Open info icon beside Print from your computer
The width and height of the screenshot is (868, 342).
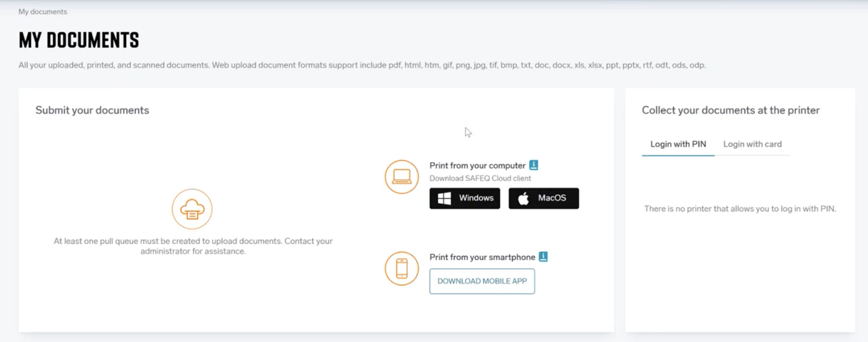tap(534, 165)
